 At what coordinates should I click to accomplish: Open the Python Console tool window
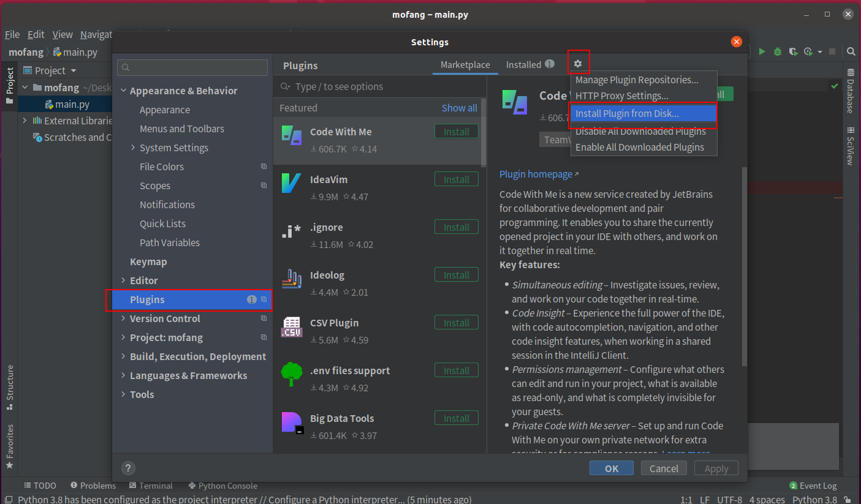coord(223,486)
